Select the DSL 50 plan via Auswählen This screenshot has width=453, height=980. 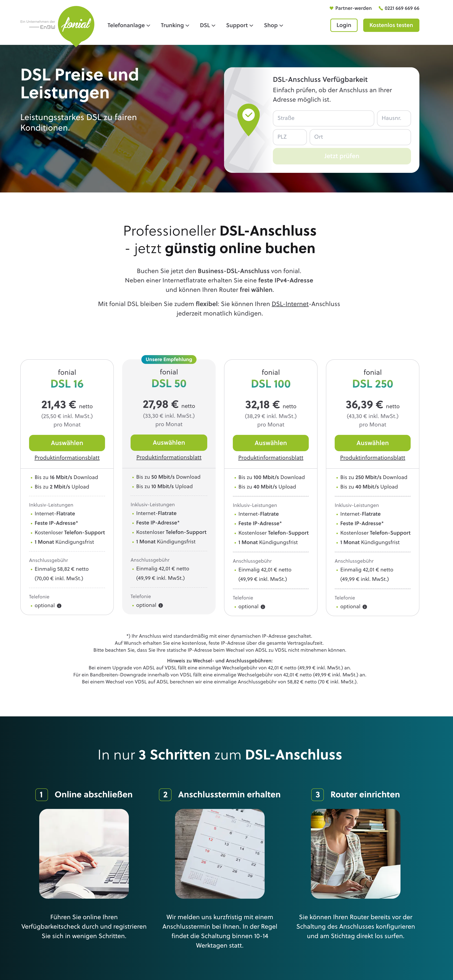click(169, 442)
